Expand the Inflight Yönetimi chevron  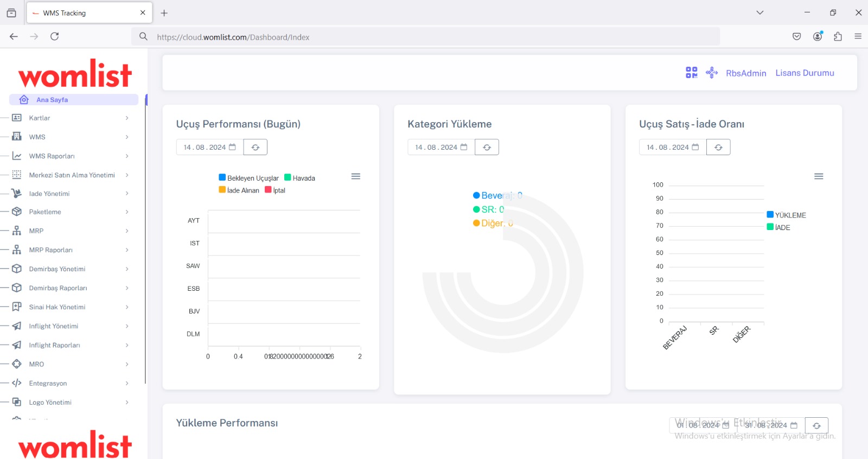[x=127, y=326]
